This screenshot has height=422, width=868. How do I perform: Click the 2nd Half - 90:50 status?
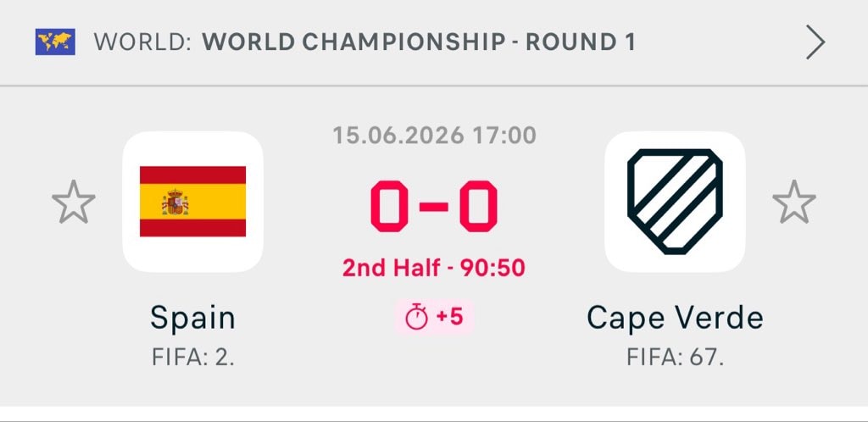(434, 269)
